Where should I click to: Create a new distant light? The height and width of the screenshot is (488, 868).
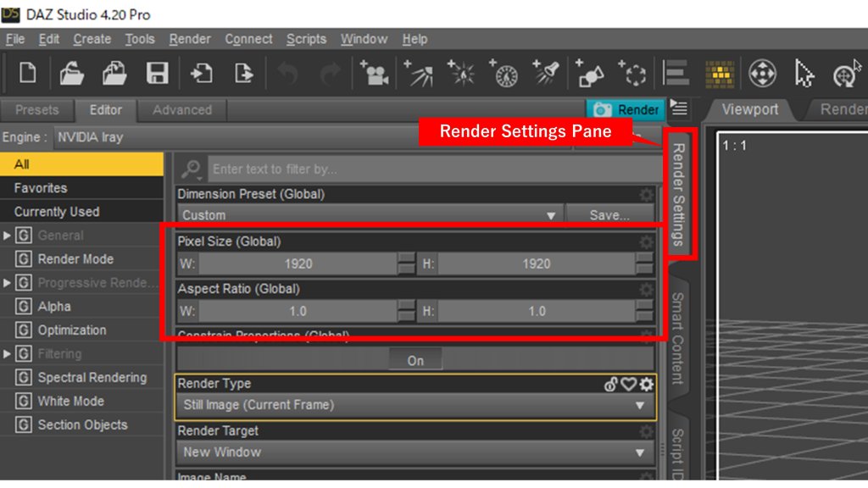pos(419,73)
